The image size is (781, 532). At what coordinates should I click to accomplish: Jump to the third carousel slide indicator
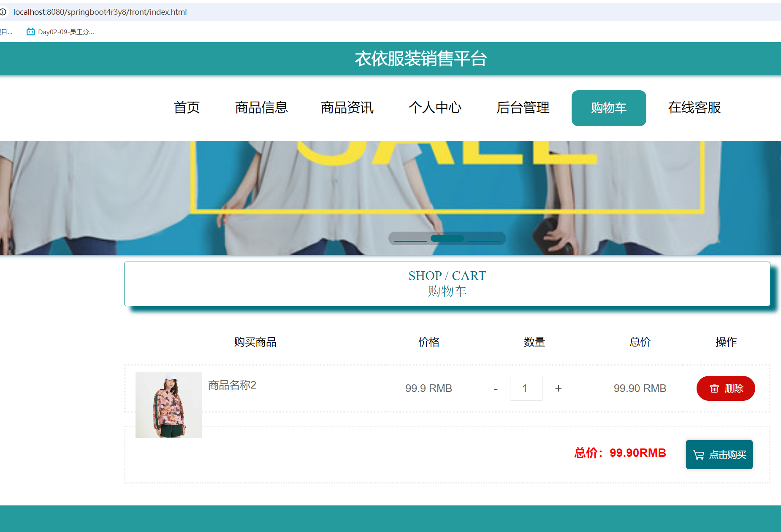[x=484, y=239]
